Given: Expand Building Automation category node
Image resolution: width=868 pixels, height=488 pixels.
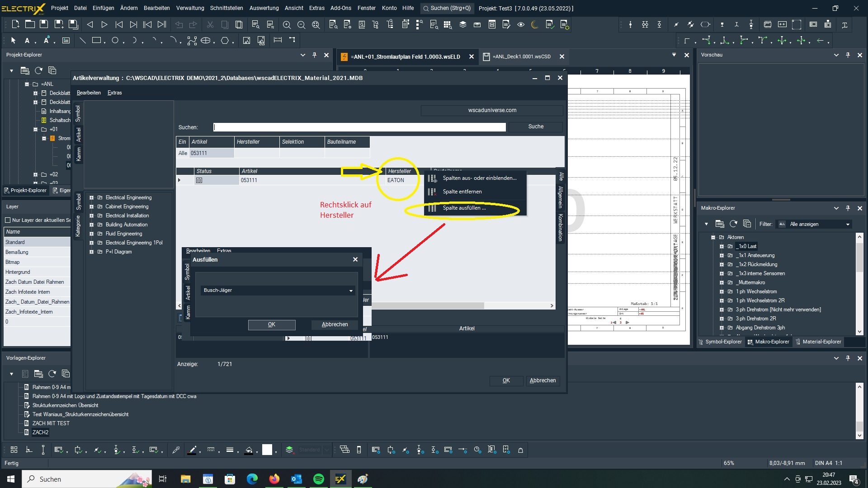Looking at the screenshot, I should point(91,225).
